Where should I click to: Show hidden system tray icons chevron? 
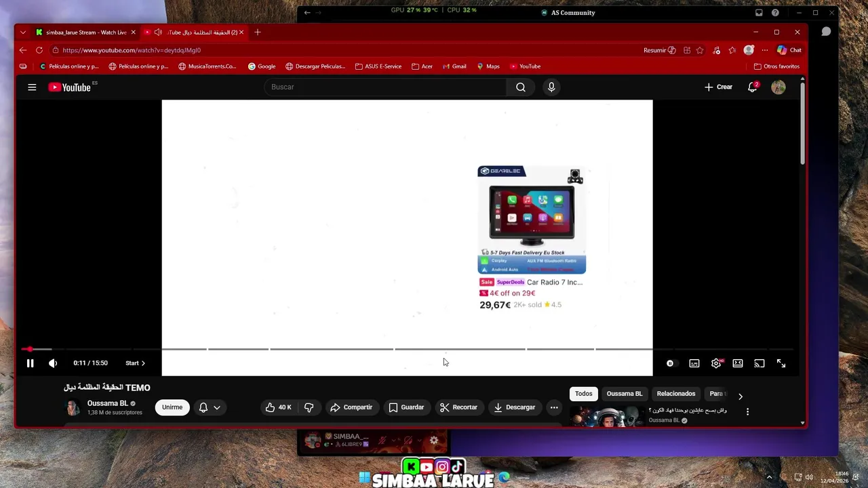coord(769,477)
